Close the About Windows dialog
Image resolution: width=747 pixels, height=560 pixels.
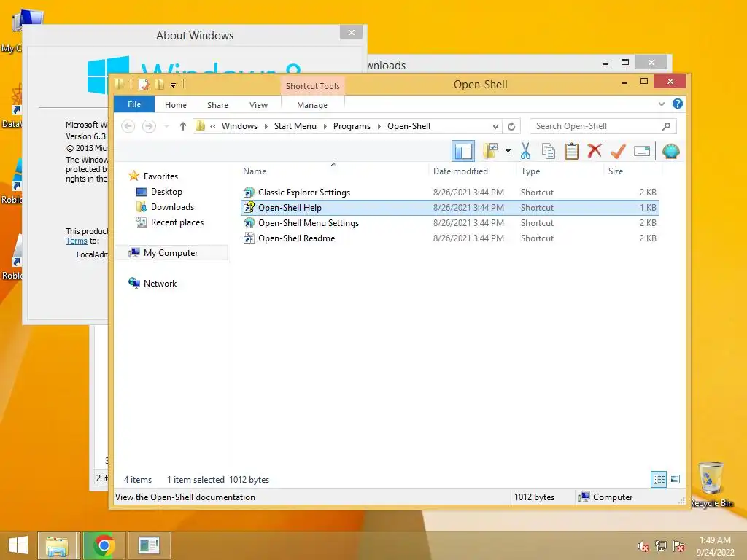(351, 32)
